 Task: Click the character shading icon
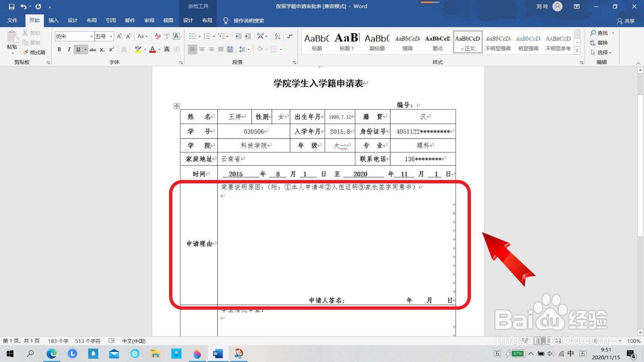pyautogui.click(x=167, y=49)
